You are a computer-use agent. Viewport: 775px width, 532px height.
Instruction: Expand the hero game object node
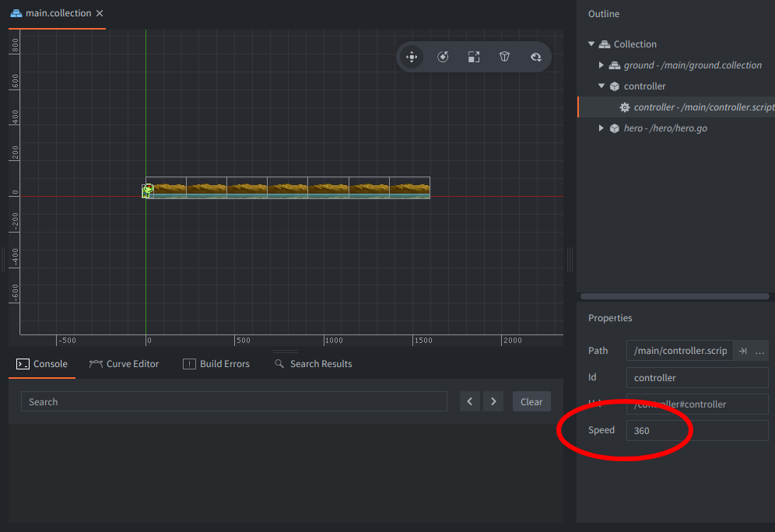pyautogui.click(x=601, y=128)
